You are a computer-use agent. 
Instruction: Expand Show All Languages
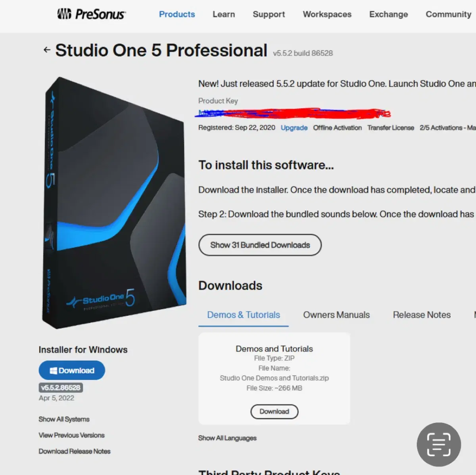[227, 438]
